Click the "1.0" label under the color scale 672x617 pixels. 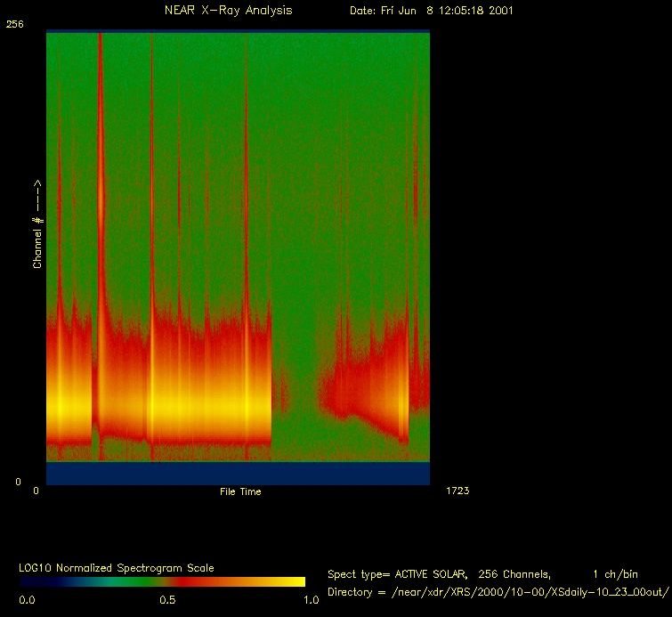tap(311, 600)
